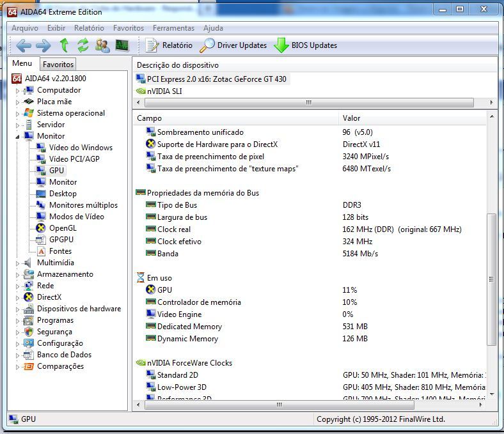This screenshot has height=434, width=504.
Task: Open the Comparações icon
Action: 29,366
